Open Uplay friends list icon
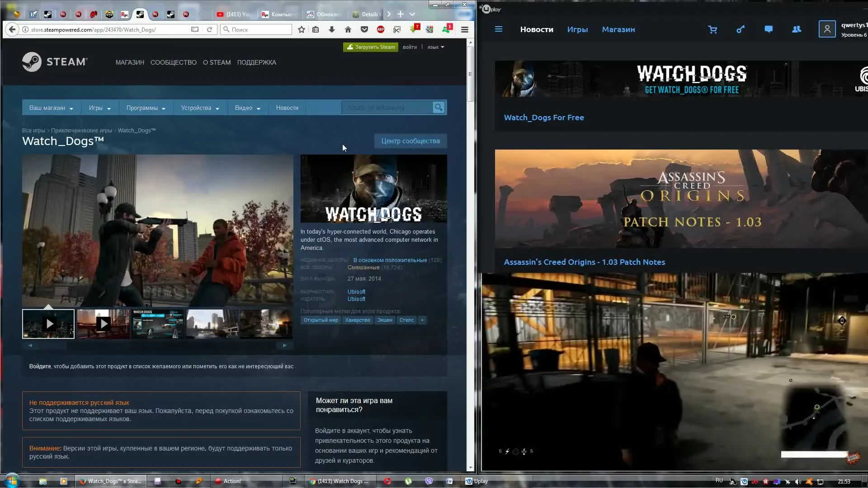This screenshot has width=868, height=488. 796,29
